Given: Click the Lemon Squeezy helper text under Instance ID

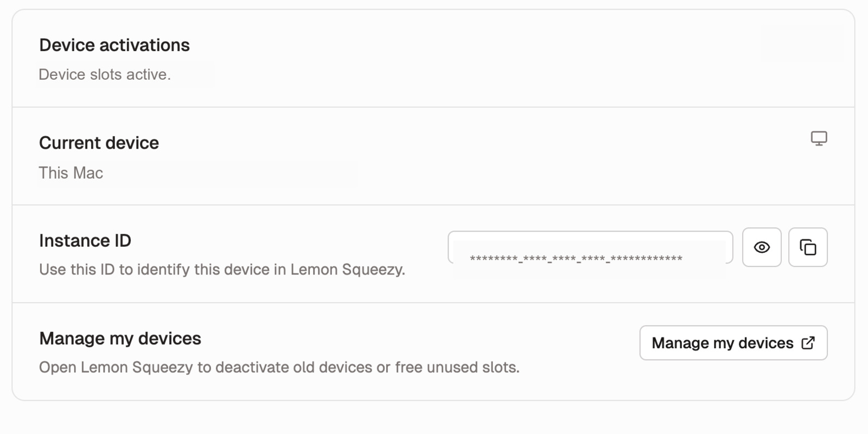Looking at the screenshot, I should coord(221,269).
